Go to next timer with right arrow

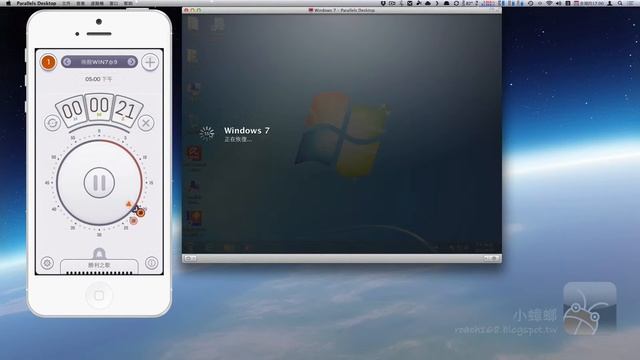tap(131, 62)
